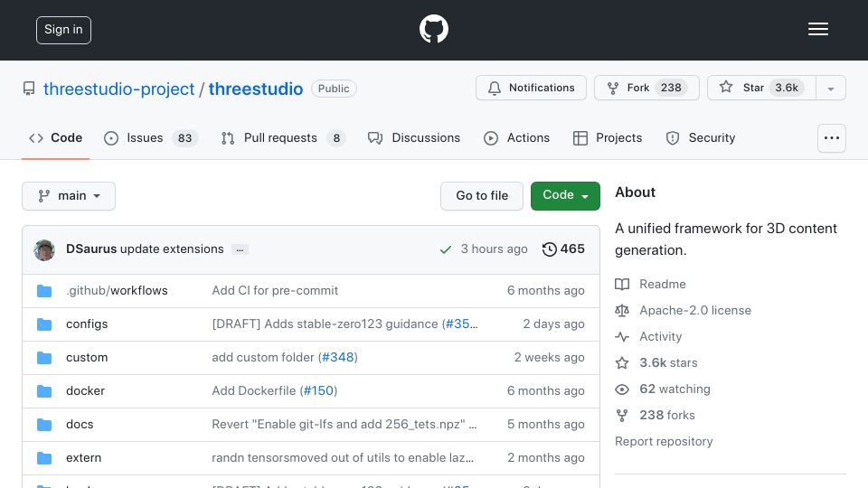Open the randn tensorsmoved commit message

click(343, 457)
